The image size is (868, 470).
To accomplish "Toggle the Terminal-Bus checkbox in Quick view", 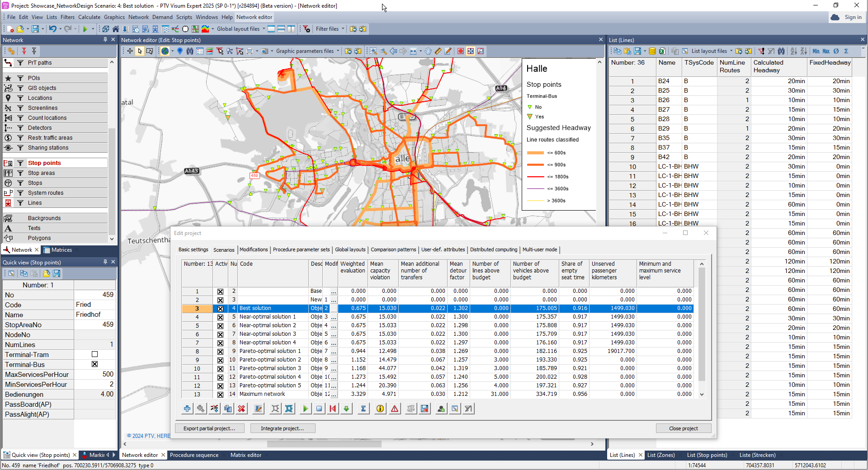I will [x=94, y=364].
